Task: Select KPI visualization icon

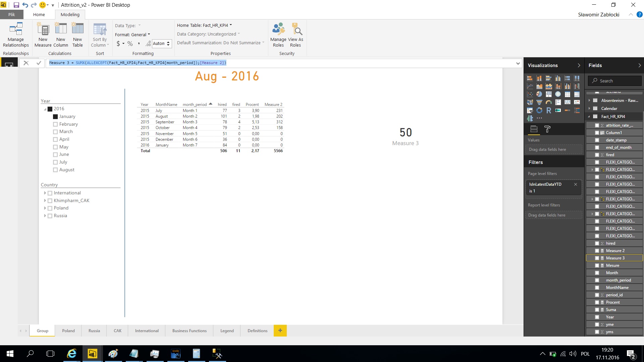Action: (x=577, y=102)
